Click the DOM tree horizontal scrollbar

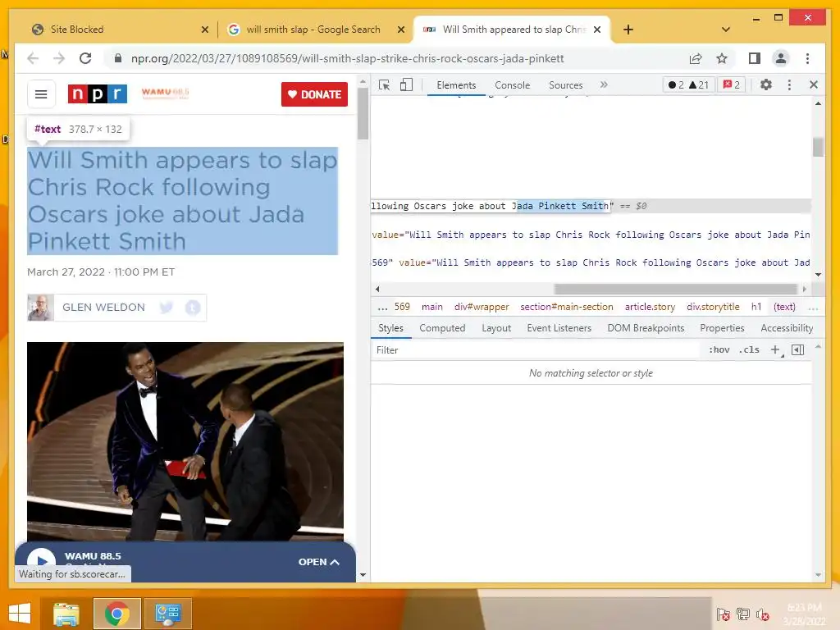click(x=675, y=289)
